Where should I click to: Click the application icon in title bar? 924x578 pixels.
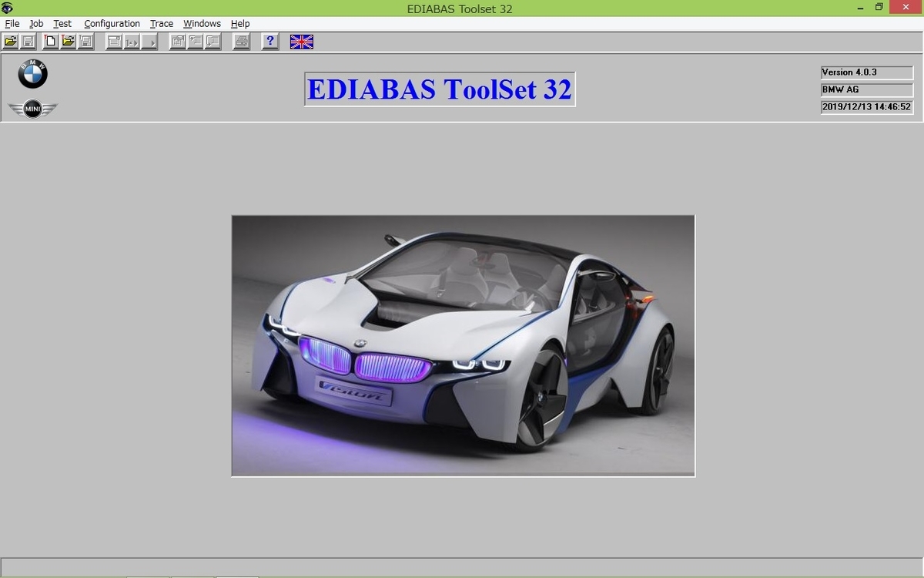(x=8, y=8)
